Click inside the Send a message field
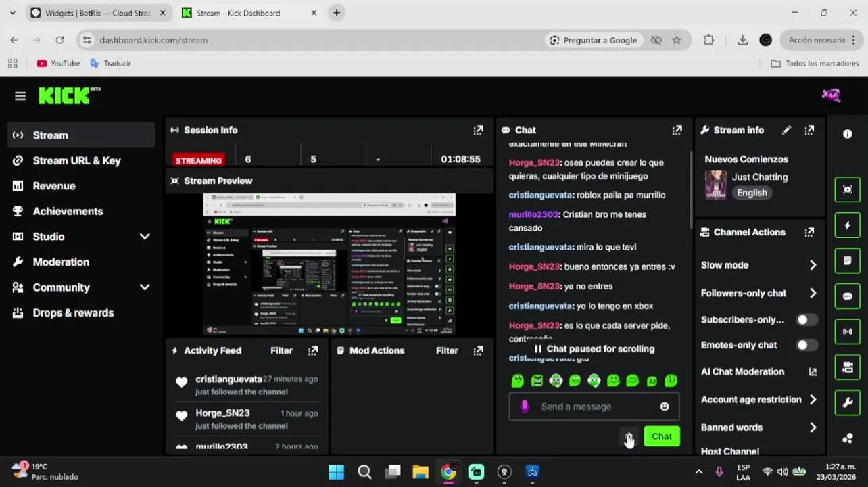 594,407
